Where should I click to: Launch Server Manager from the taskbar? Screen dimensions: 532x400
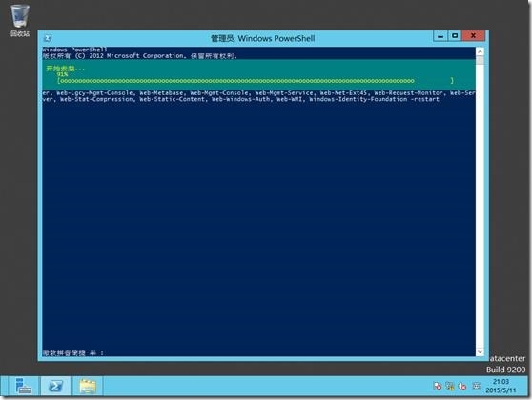click(x=23, y=386)
